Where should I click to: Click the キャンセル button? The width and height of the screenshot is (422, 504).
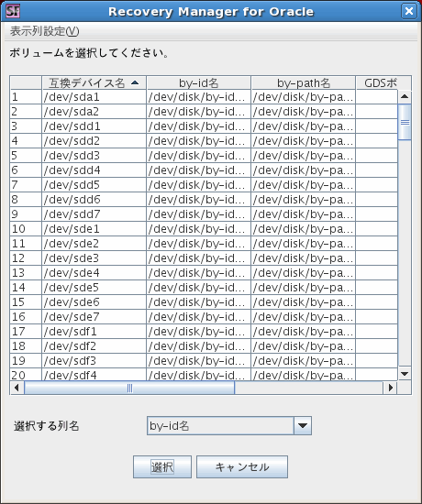[242, 466]
